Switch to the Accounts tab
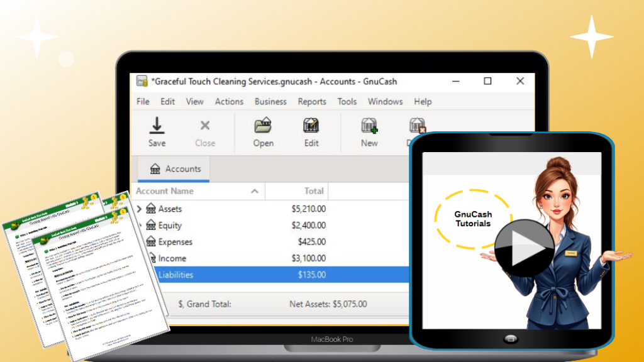 tap(174, 169)
